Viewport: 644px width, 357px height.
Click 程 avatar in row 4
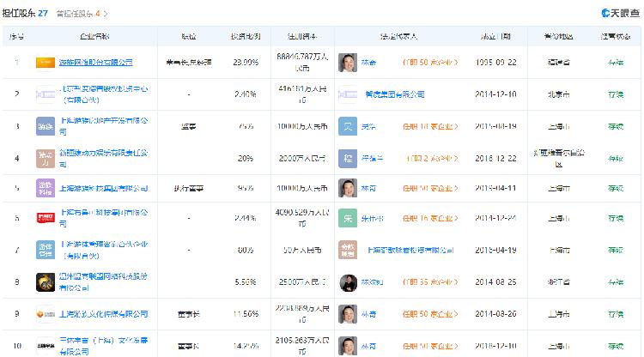pyautogui.click(x=348, y=159)
